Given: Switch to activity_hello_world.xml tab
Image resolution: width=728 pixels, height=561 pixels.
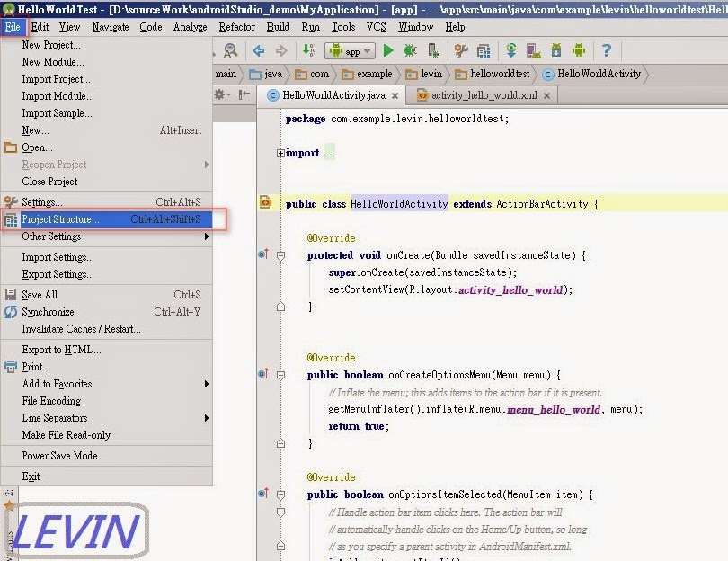Looking at the screenshot, I should click(x=482, y=95).
